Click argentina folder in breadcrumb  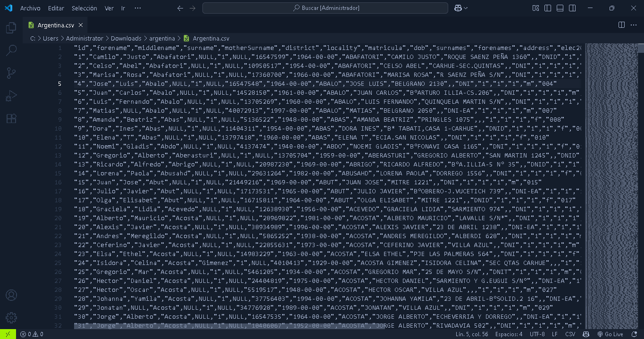162,38
